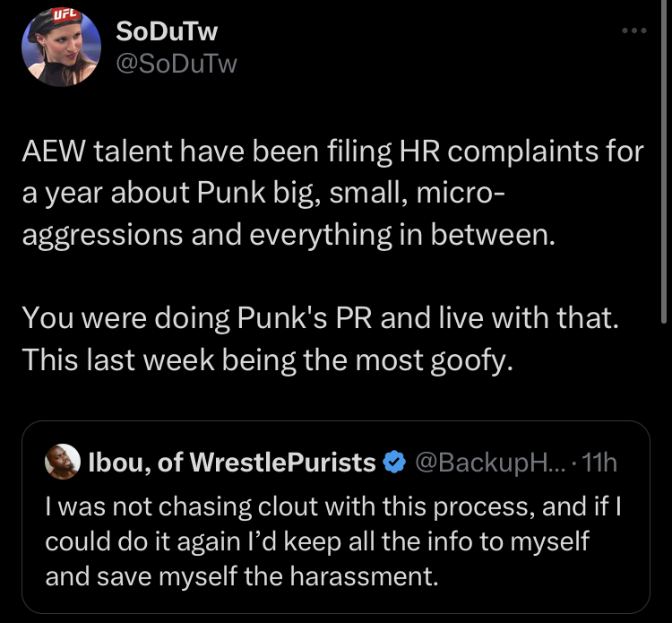This screenshot has width=672, height=623.
Task: Select the 'AEW talent have been filing' line
Action: 332,151
